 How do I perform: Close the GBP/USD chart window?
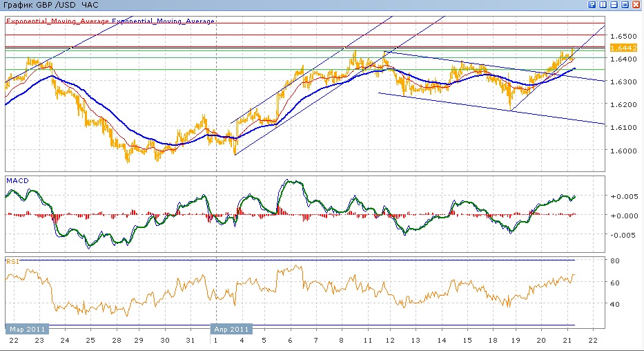636,5
